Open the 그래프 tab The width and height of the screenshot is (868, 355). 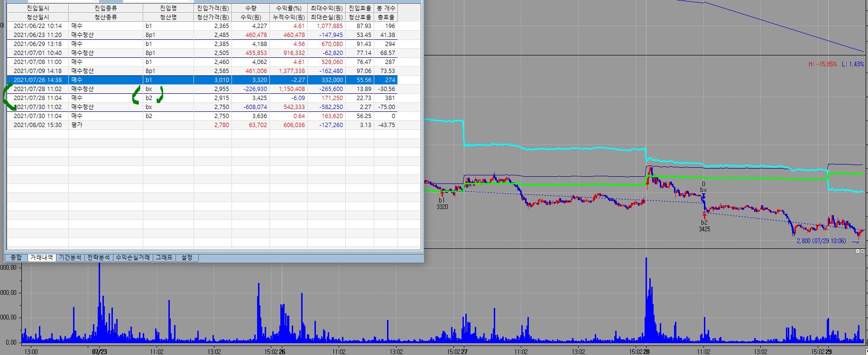coord(164,257)
